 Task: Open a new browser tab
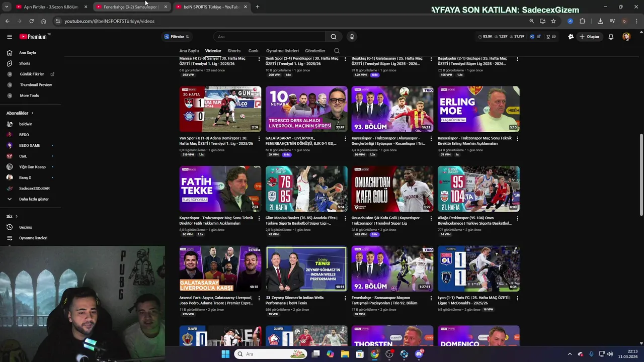[x=258, y=7]
